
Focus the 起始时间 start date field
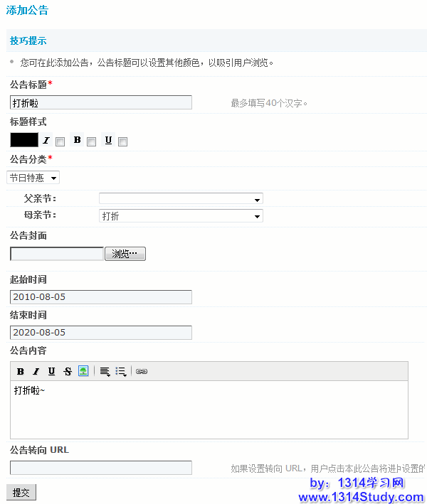101,297
